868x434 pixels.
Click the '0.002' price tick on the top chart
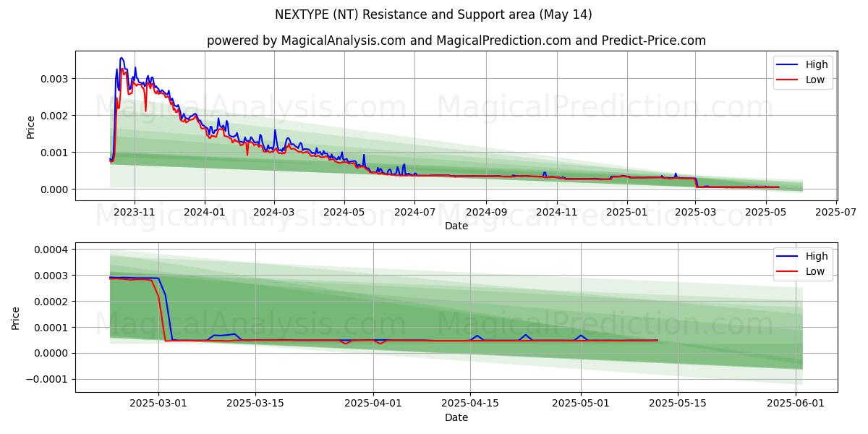pyautogui.click(x=55, y=115)
